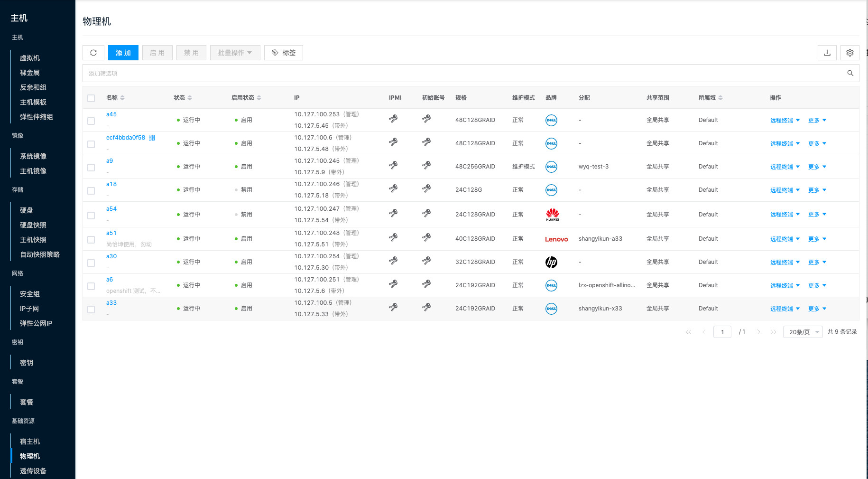Viewport: 868px width, 479px height.
Task: Go to 宿主机 in the sidebar
Action: [x=30, y=441]
